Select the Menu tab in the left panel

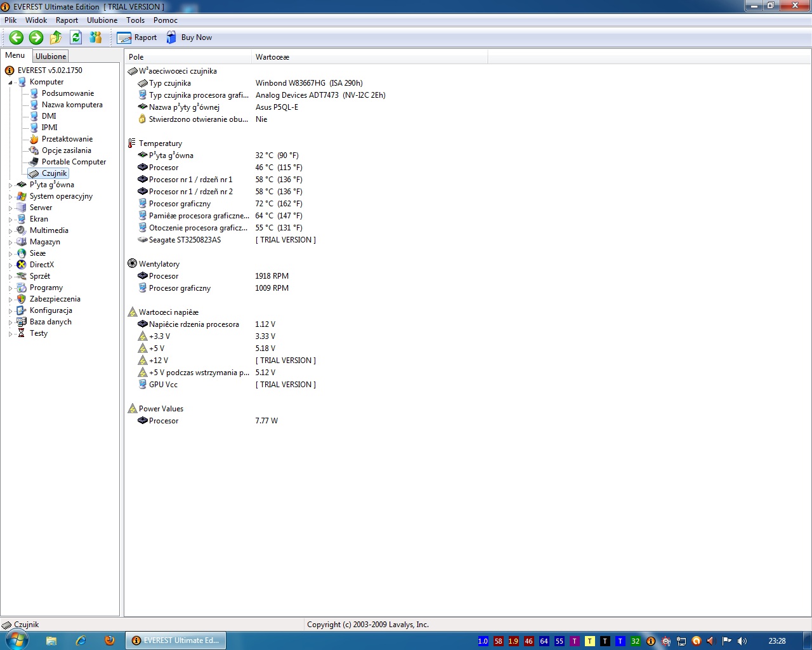coord(15,55)
